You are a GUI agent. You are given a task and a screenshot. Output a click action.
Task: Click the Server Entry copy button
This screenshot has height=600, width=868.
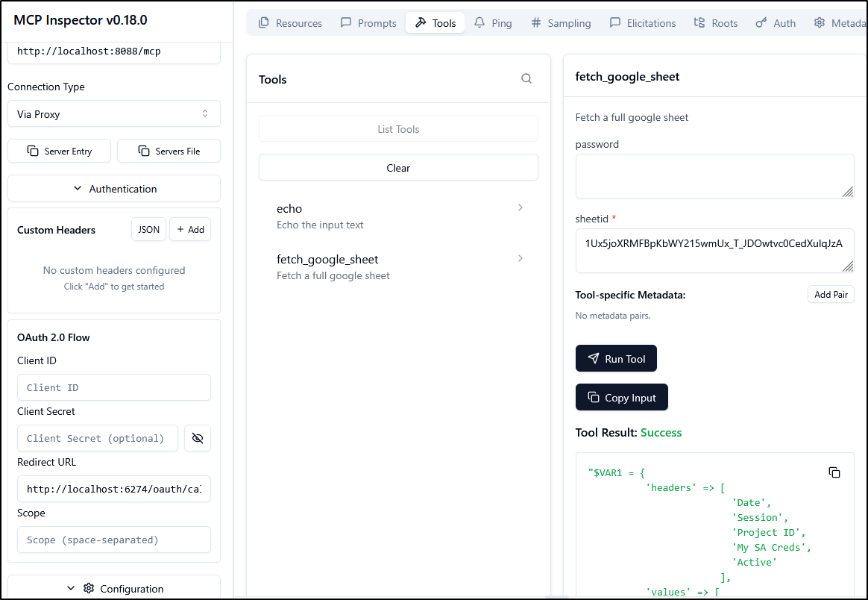pos(60,151)
